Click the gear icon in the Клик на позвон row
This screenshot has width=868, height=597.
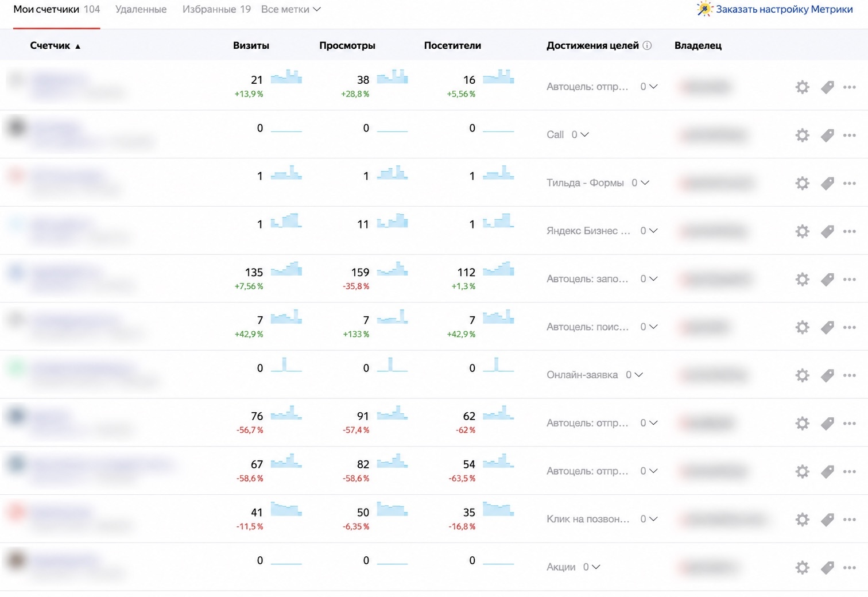click(802, 520)
